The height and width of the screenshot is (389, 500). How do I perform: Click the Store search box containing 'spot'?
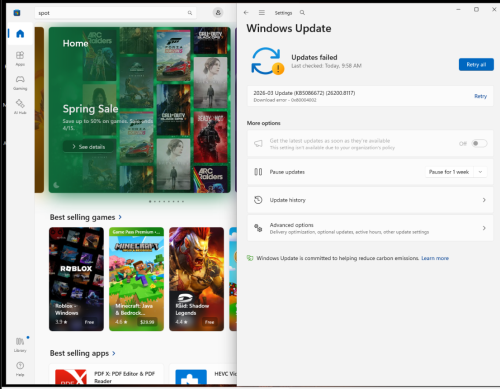click(115, 13)
